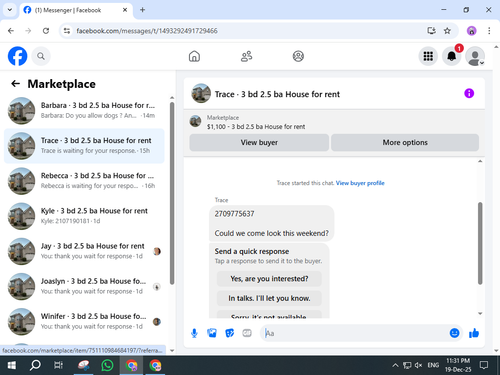Click the '$1,100 - 3 bd 2.5 ba House for rent' listing text
The image size is (500, 375).
click(x=256, y=127)
